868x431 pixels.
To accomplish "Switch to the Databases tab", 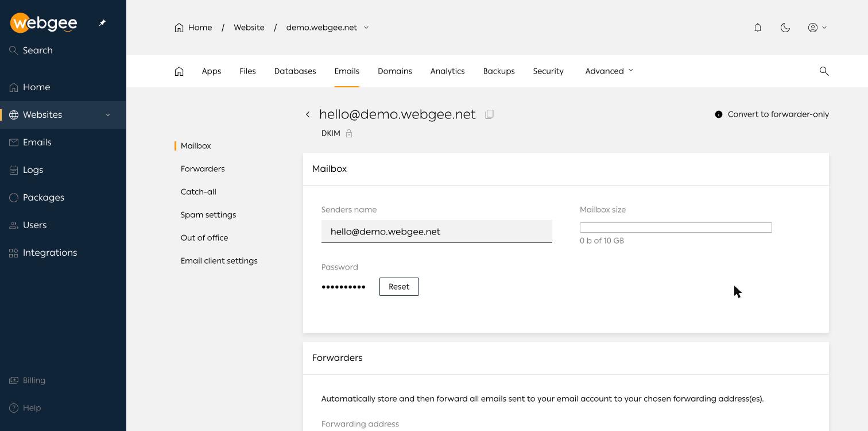I will tap(295, 71).
